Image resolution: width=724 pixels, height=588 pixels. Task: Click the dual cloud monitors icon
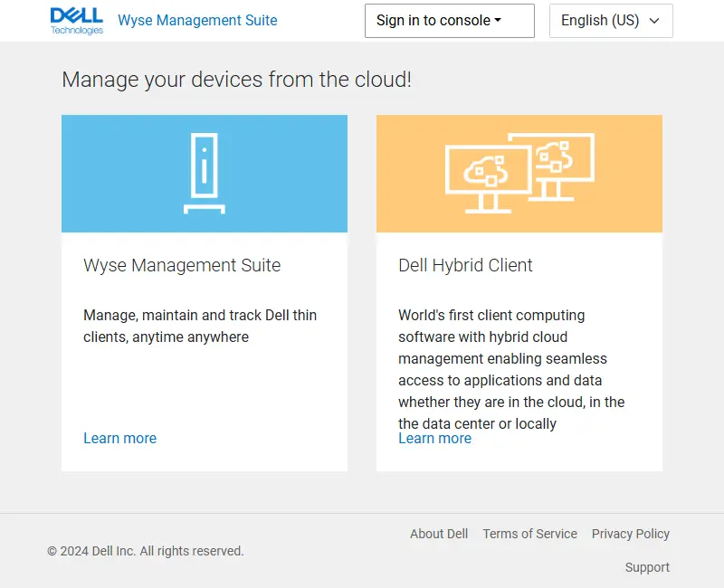click(x=519, y=173)
